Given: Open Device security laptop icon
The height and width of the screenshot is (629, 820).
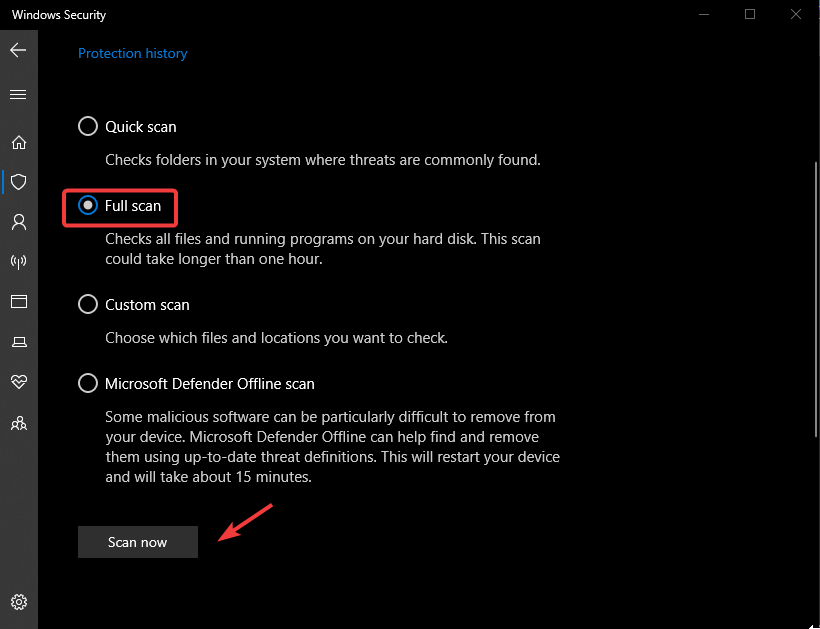Looking at the screenshot, I should (18, 342).
